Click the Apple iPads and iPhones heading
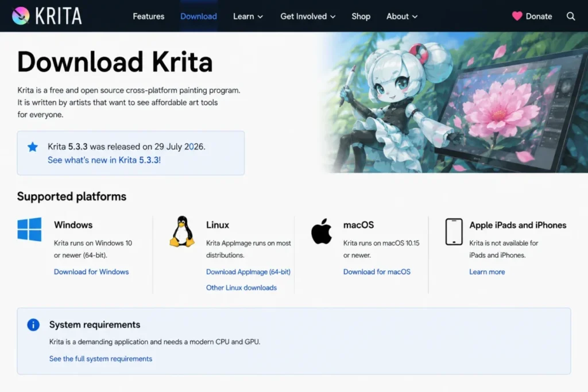Screen dimensions: 588x392 (x=518, y=225)
